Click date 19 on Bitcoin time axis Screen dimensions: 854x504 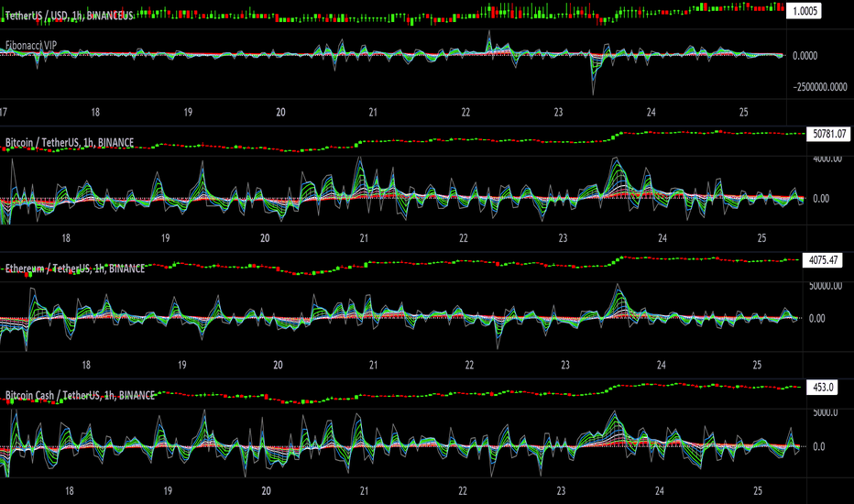(x=165, y=238)
